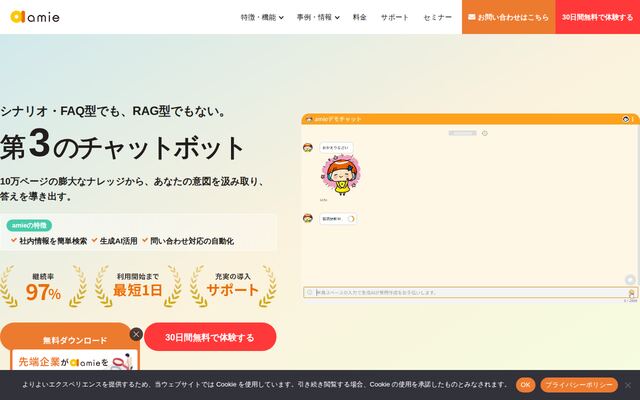Click the info icon left of chat input

tap(309, 292)
